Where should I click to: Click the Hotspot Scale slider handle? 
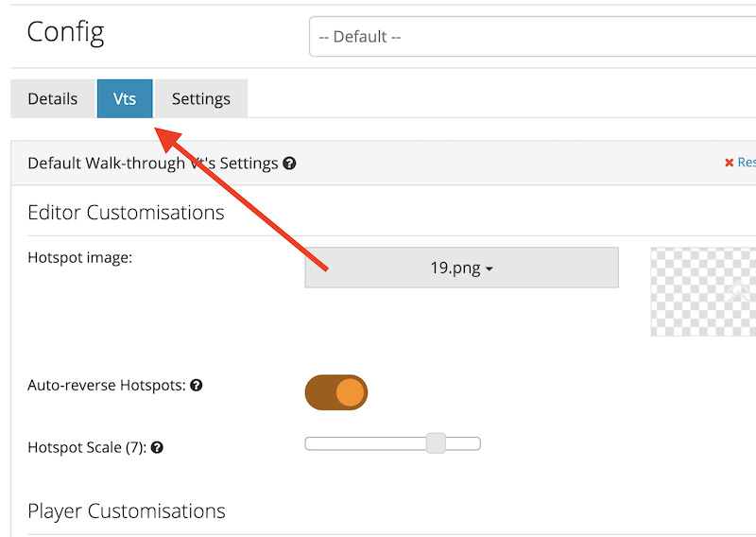point(436,443)
